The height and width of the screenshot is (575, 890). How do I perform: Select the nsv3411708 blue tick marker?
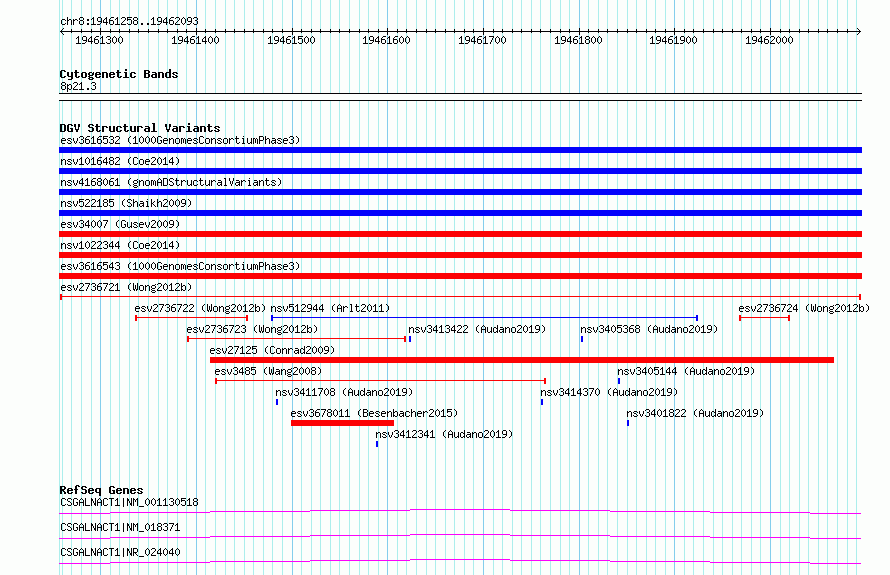[277, 402]
